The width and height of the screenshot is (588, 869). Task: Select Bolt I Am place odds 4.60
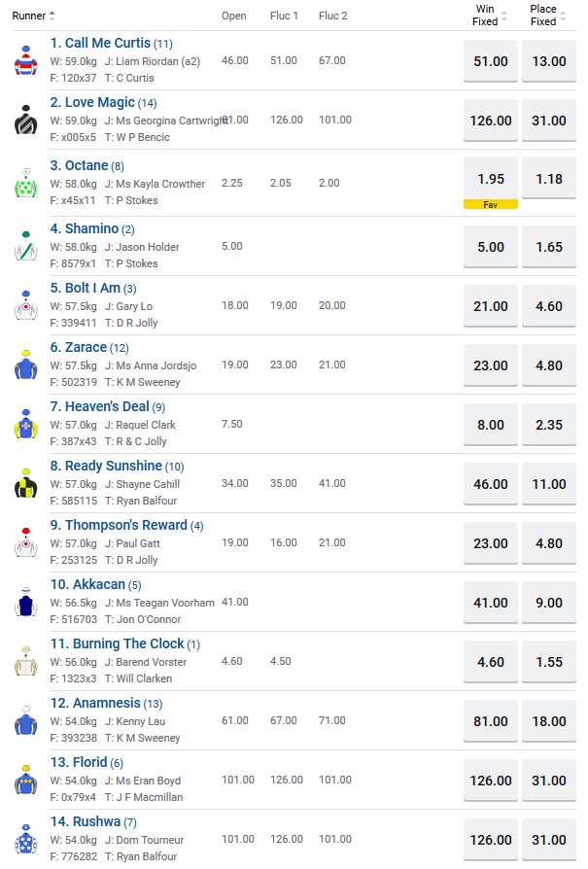[x=548, y=306]
